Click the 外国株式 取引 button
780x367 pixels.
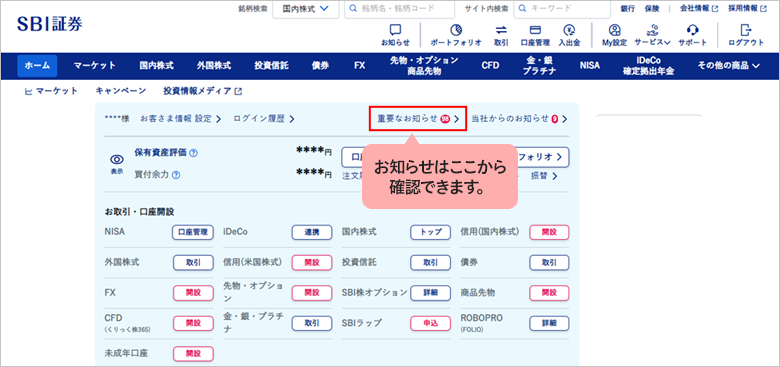pos(193,263)
